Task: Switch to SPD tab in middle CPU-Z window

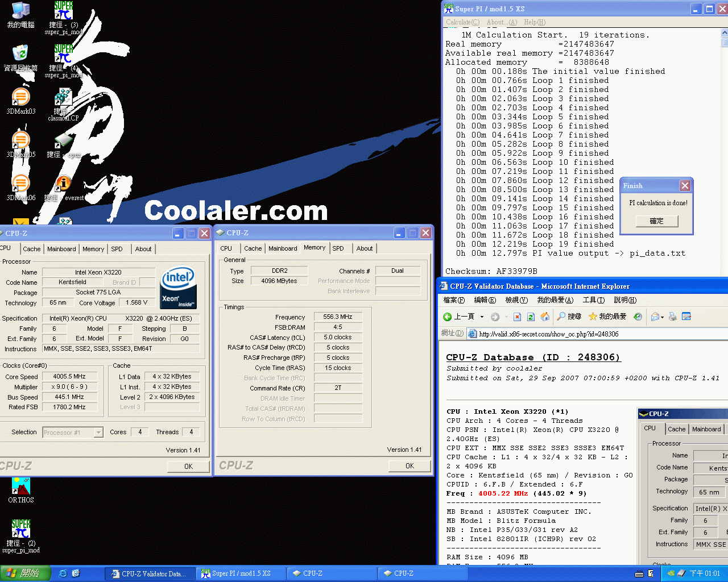Action: point(338,248)
